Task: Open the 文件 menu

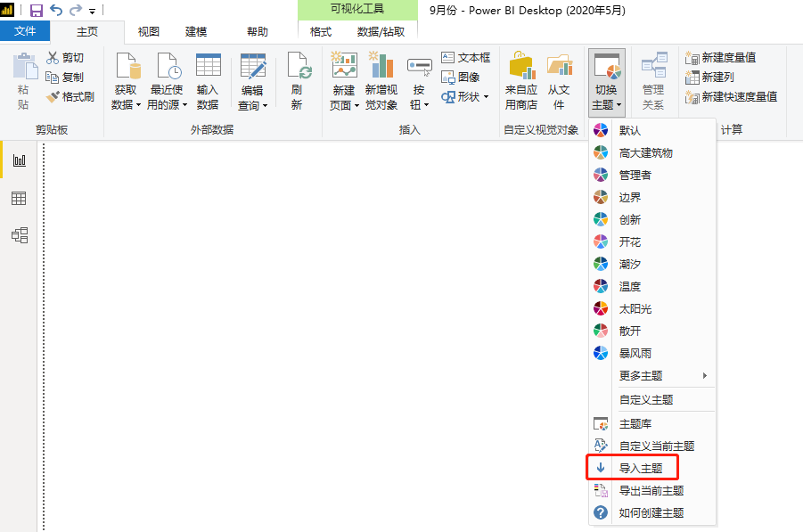Action: tap(25, 31)
